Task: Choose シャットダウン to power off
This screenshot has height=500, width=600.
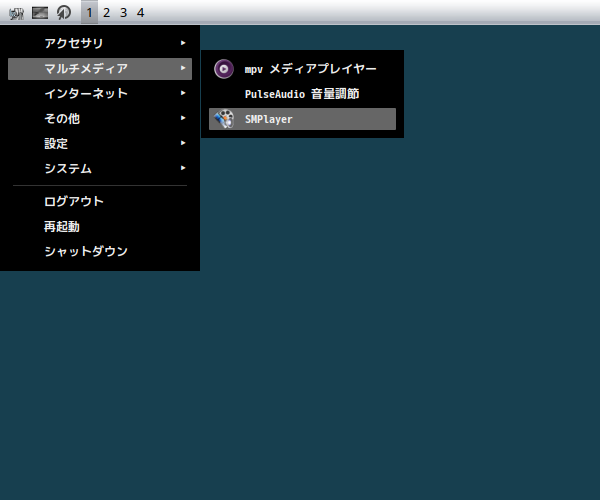Action: pyautogui.click(x=100, y=251)
